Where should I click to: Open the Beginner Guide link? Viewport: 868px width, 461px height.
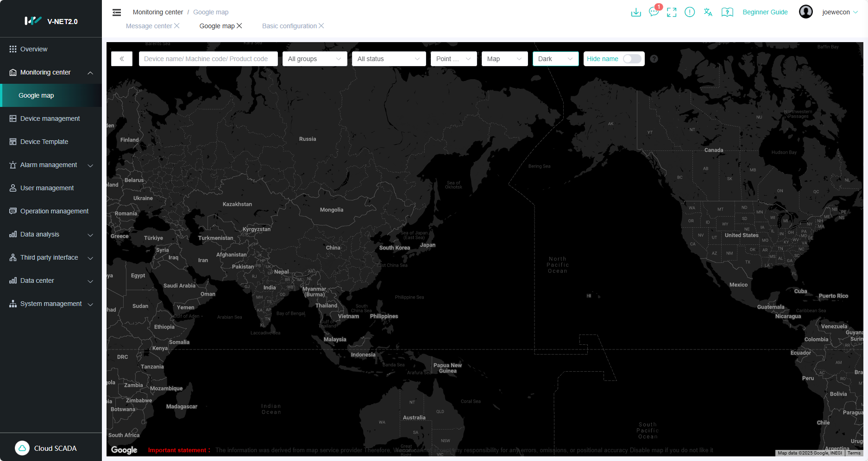tap(765, 12)
